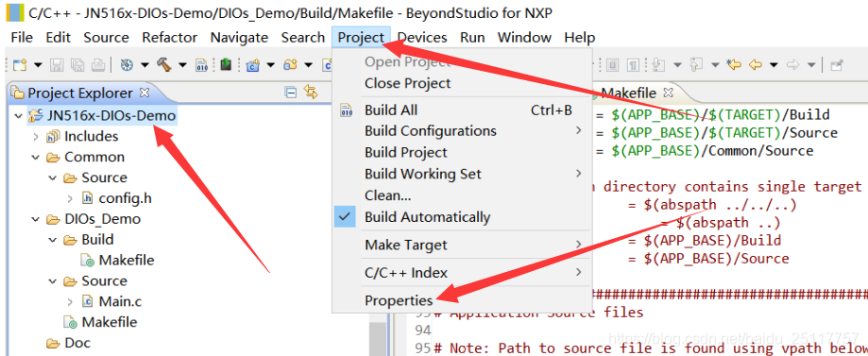Open dropdown next to New wizard icon

38,65
